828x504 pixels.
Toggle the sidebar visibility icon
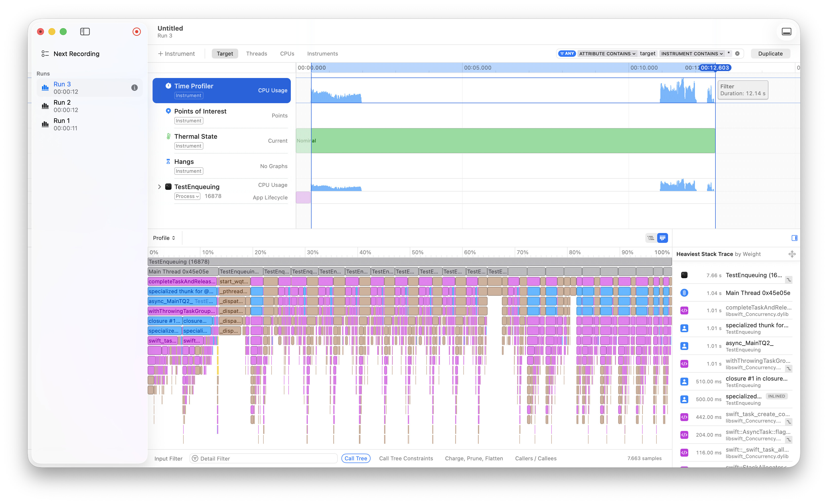coord(85,32)
